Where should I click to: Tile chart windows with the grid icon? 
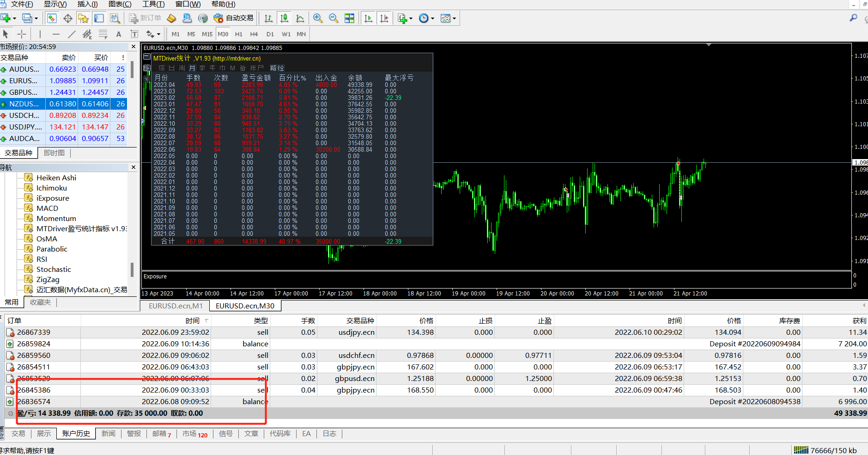tap(350, 18)
